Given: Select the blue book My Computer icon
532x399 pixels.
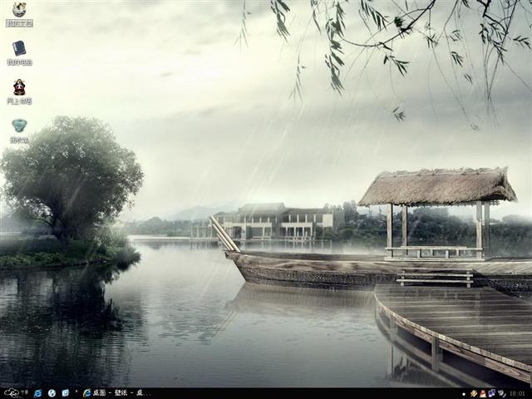Looking at the screenshot, I should coord(19,48).
